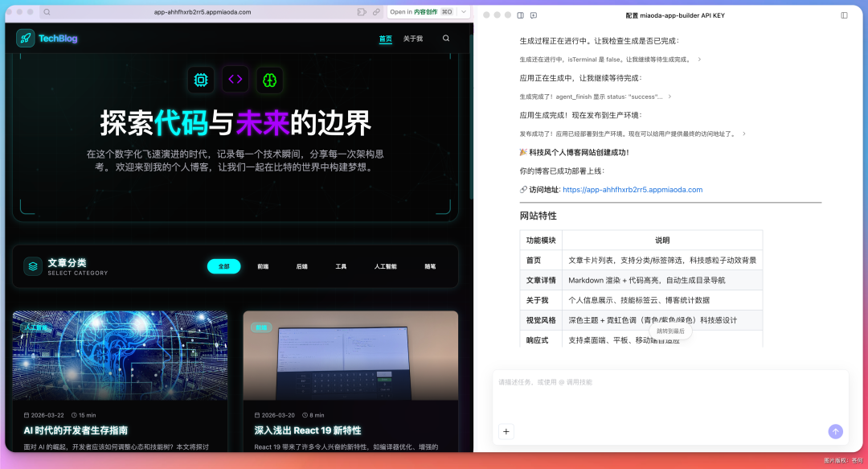Click the AI article brain thumbnail image

tap(119, 355)
